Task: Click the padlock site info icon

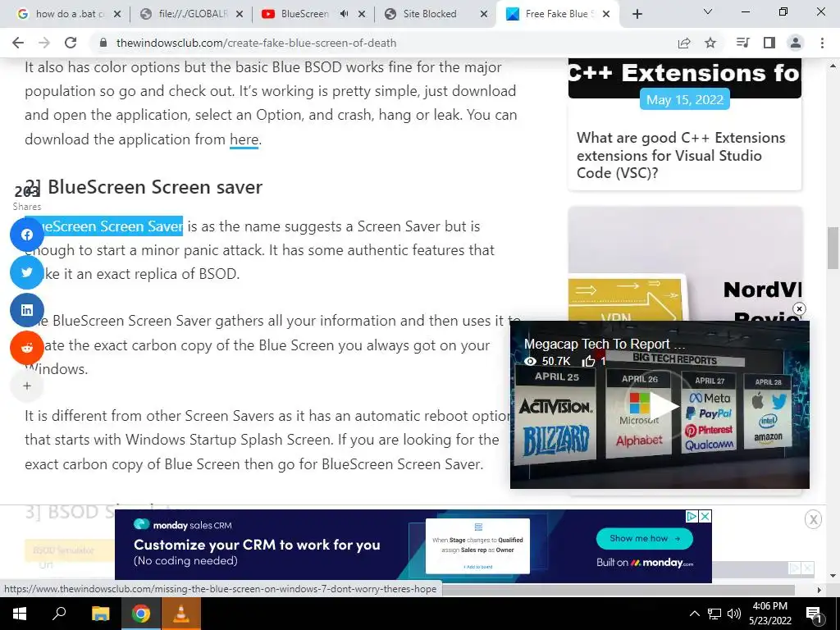Action: click(103, 43)
